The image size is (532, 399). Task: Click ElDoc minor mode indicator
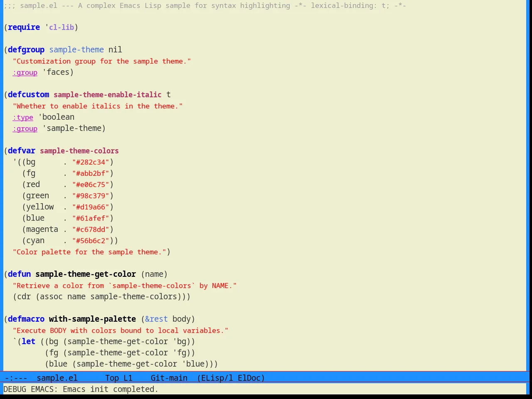(x=249, y=378)
